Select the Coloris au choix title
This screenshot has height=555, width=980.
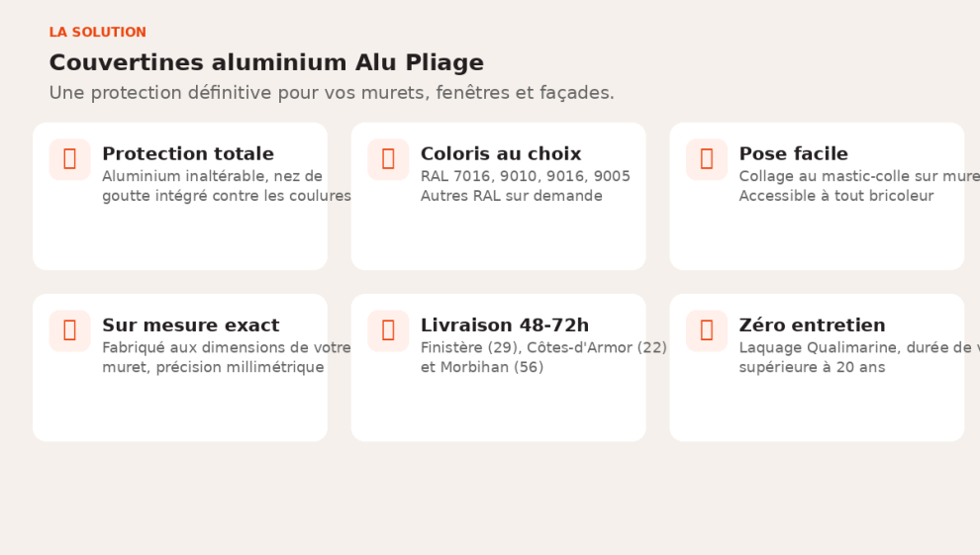[x=501, y=154]
